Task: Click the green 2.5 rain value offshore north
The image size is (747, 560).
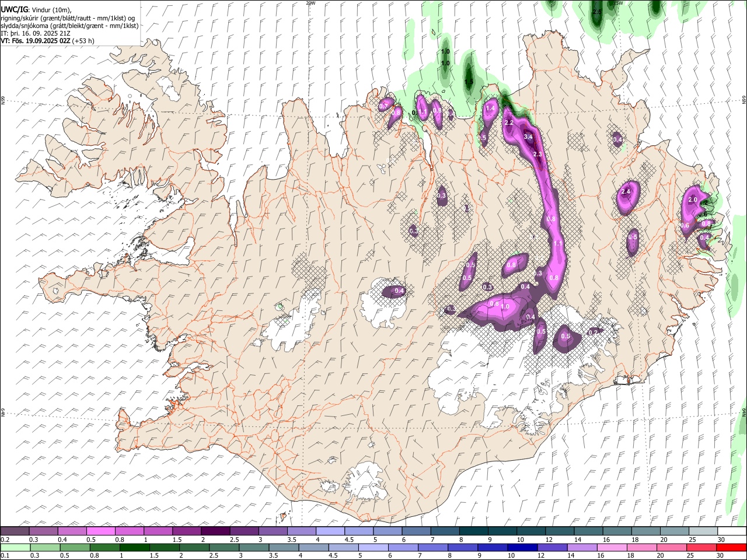Action: pos(597,12)
